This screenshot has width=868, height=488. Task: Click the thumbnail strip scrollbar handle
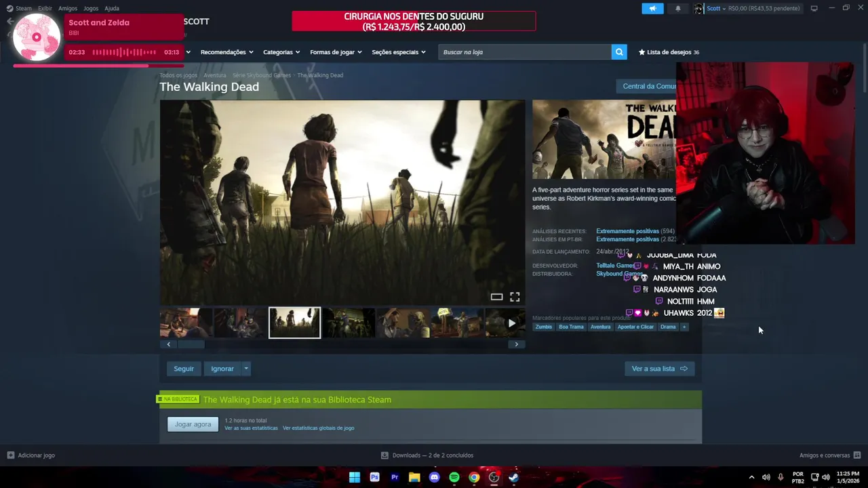(191, 344)
